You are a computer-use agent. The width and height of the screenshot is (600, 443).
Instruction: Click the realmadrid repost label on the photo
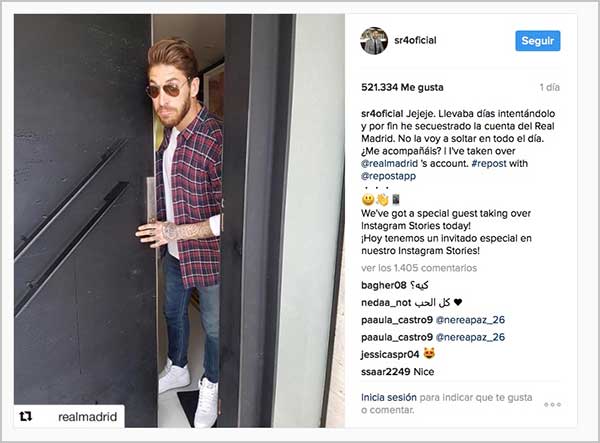click(x=87, y=417)
